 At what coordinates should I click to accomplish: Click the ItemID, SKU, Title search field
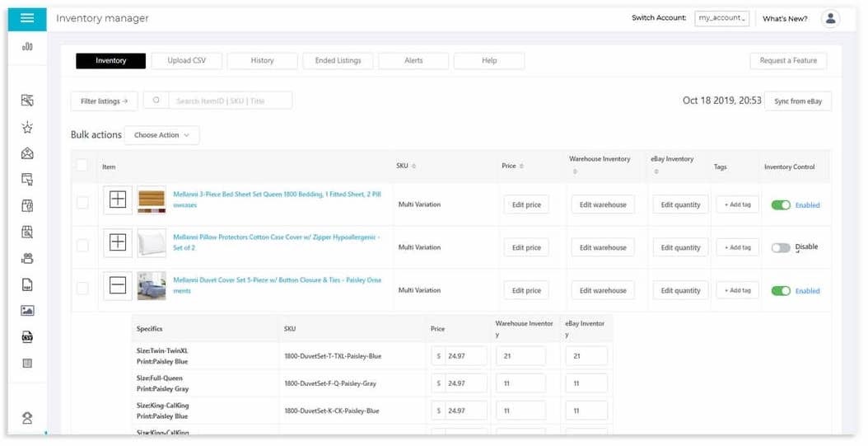pyautogui.click(x=230, y=101)
